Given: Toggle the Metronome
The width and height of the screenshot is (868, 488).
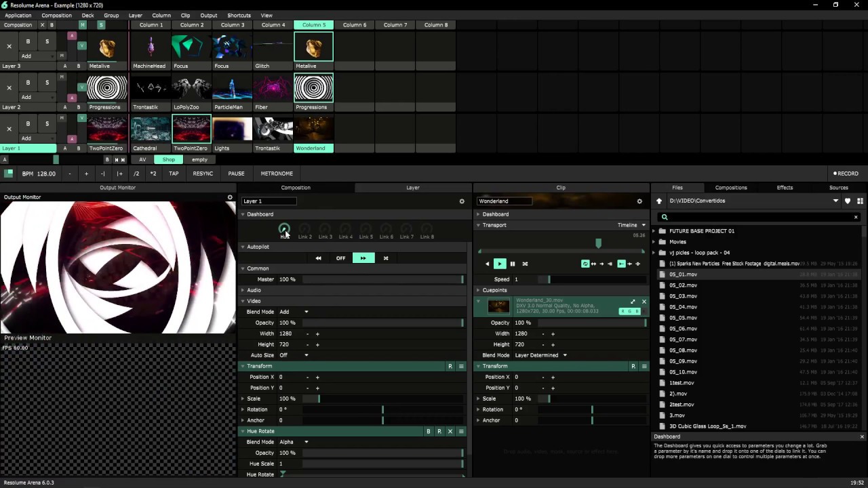Looking at the screenshot, I should [x=277, y=174].
